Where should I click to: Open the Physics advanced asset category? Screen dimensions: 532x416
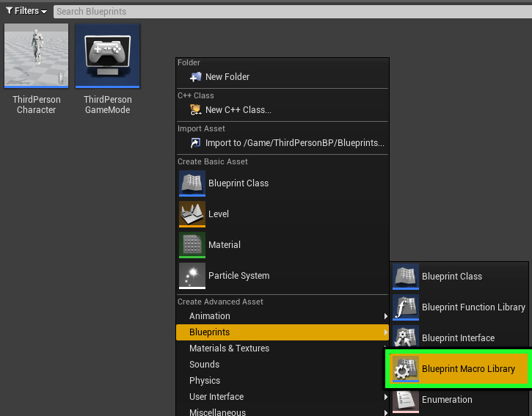click(x=205, y=381)
